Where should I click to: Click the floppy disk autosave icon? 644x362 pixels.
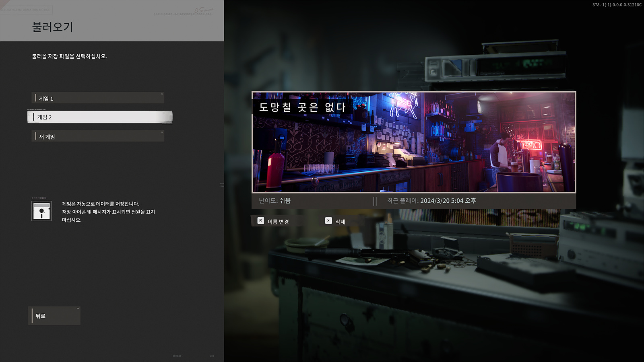coord(42,211)
